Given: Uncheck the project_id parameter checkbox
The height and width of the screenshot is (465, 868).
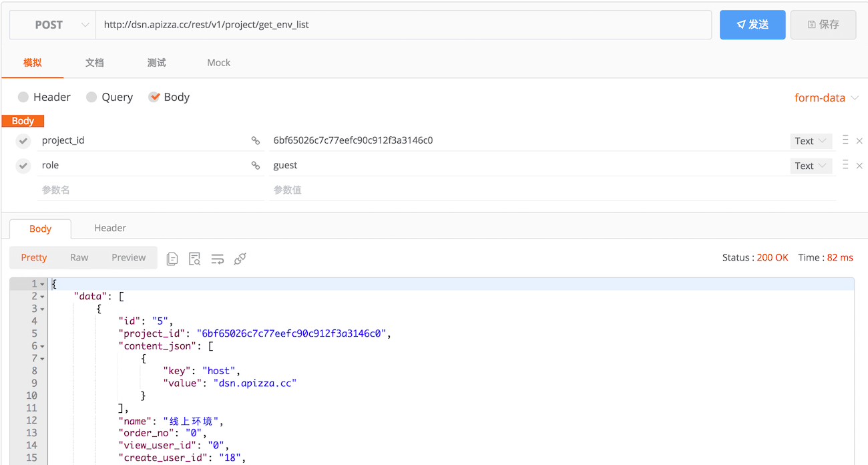Looking at the screenshot, I should 23,141.
